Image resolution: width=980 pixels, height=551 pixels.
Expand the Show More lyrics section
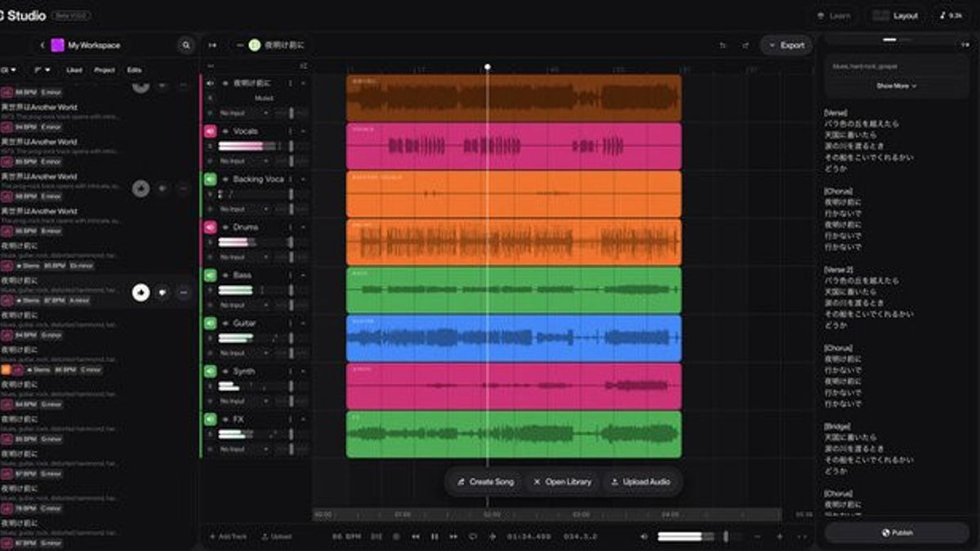[x=896, y=87]
